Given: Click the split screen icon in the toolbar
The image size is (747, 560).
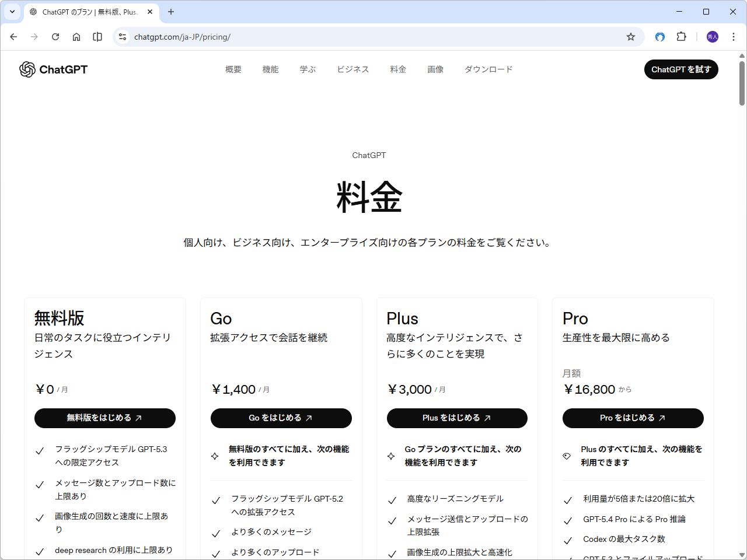Looking at the screenshot, I should coord(97,37).
